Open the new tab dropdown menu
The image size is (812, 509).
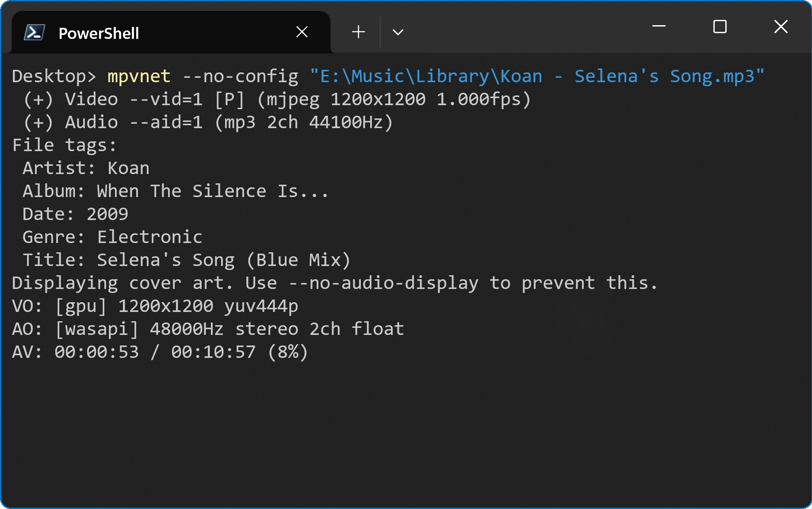point(398,32)
